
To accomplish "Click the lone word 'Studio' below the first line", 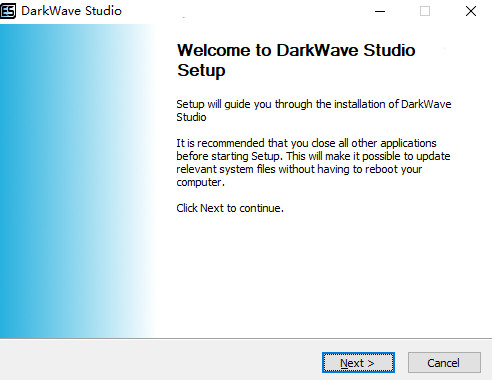I will click(191, 117).
